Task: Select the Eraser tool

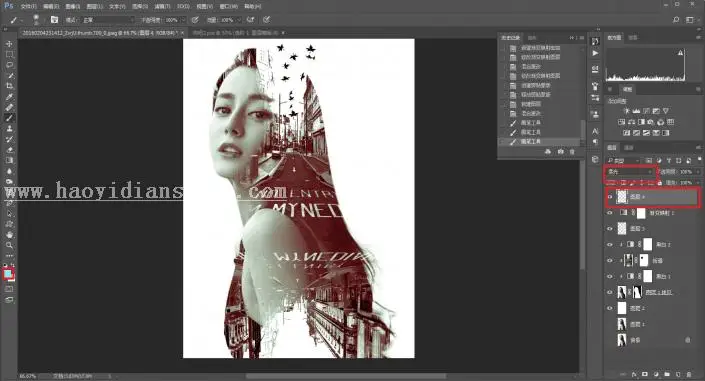Action: [9, 150]
